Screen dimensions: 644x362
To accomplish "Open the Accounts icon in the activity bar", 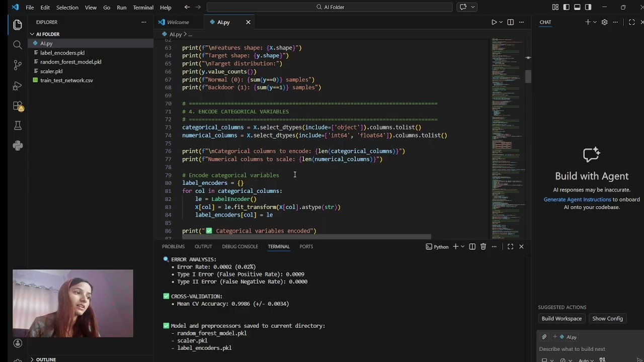I will point(18,343).
